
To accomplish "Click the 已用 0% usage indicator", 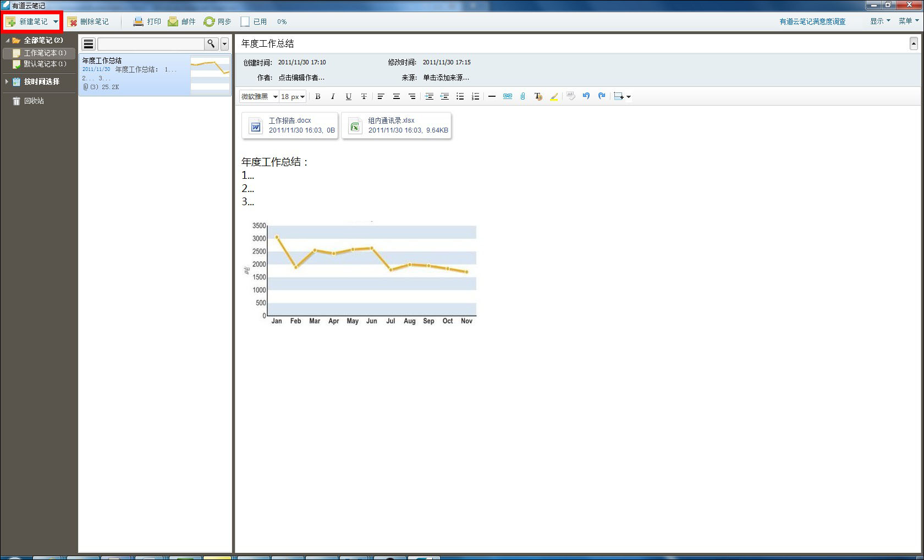I will point(263,22).
